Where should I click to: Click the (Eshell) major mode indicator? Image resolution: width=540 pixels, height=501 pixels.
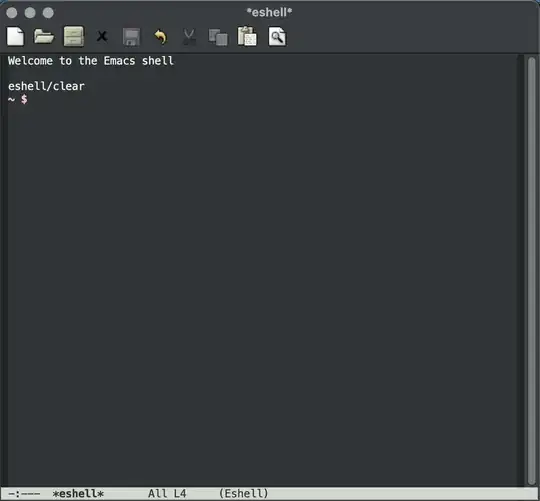243,494
